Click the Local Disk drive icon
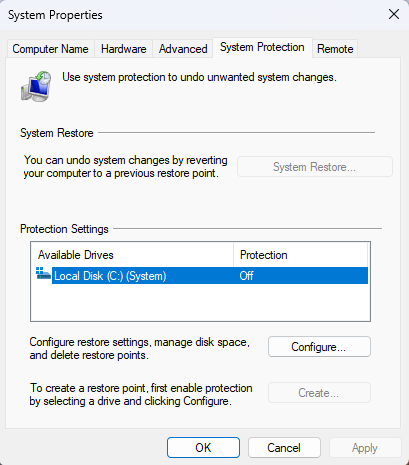Image resolution: width=409 pixels, height=465 pixels. pyautogui.click(x=43, y=274)
